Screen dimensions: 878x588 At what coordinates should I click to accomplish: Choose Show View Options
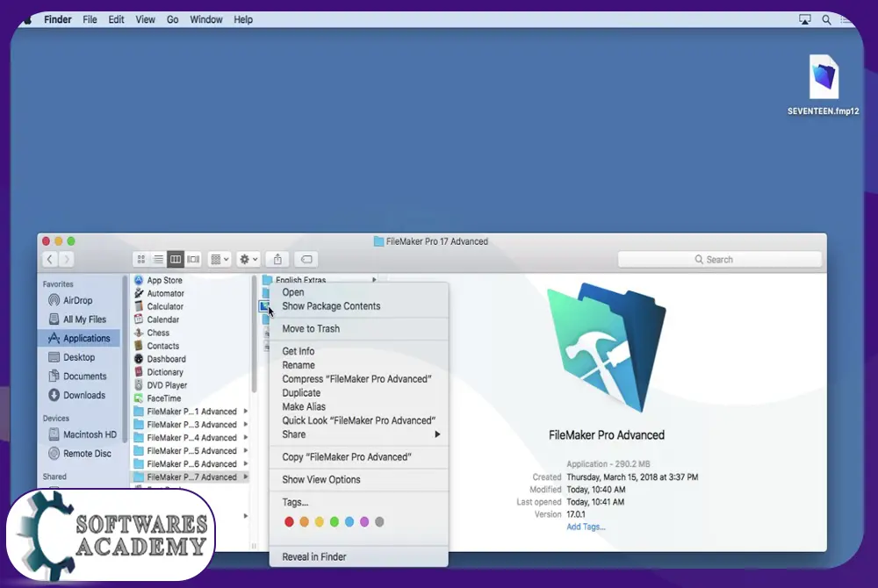[359, 479]
